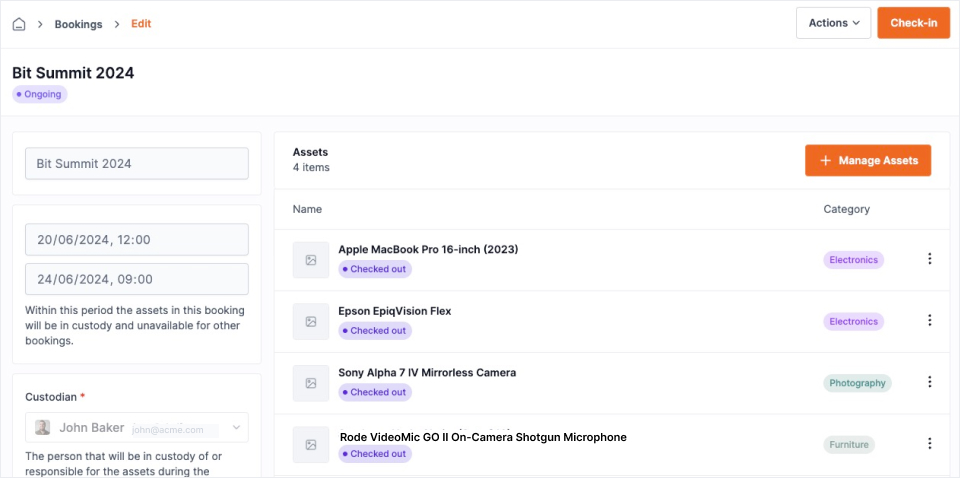Click image placeholder for Epson EpiqVision Flex
Image resolution: width=960 pixels, height=478 pixels.
coord(311,321)
